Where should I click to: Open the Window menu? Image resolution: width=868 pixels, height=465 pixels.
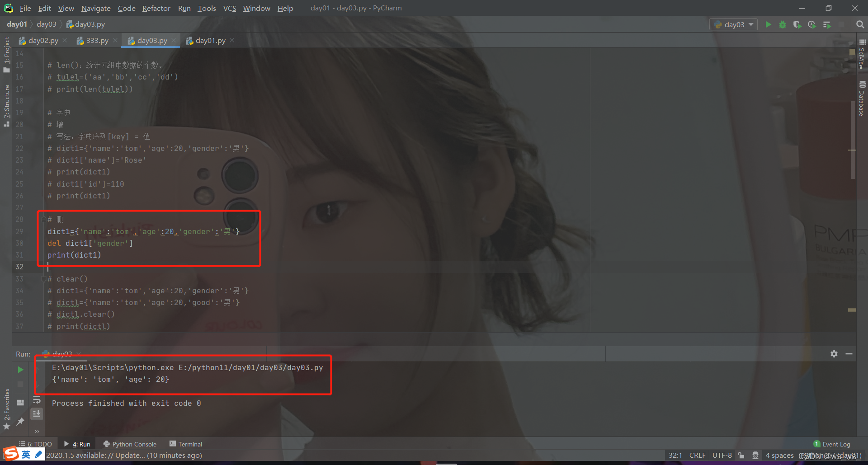(x=256, y=8)
